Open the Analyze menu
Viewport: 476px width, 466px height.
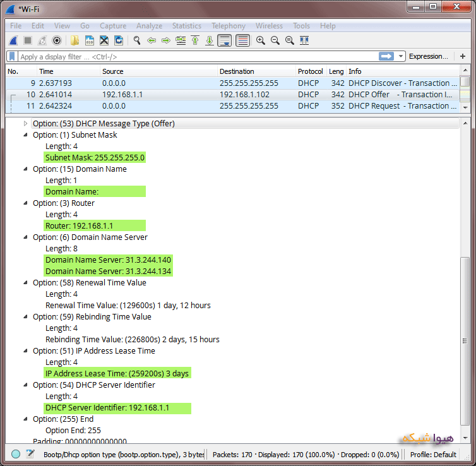coord(149,26)
